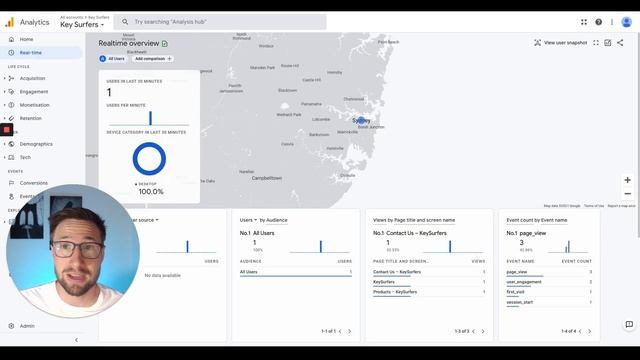Previous page arrow in Event count card
Image resolution: width=640 pixels, height=360 pixels.
580,331
